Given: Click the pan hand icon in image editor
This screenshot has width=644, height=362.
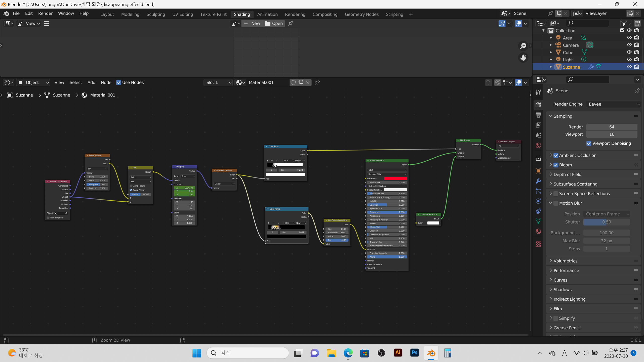Looking at the screenshot, I should (523, 58).
